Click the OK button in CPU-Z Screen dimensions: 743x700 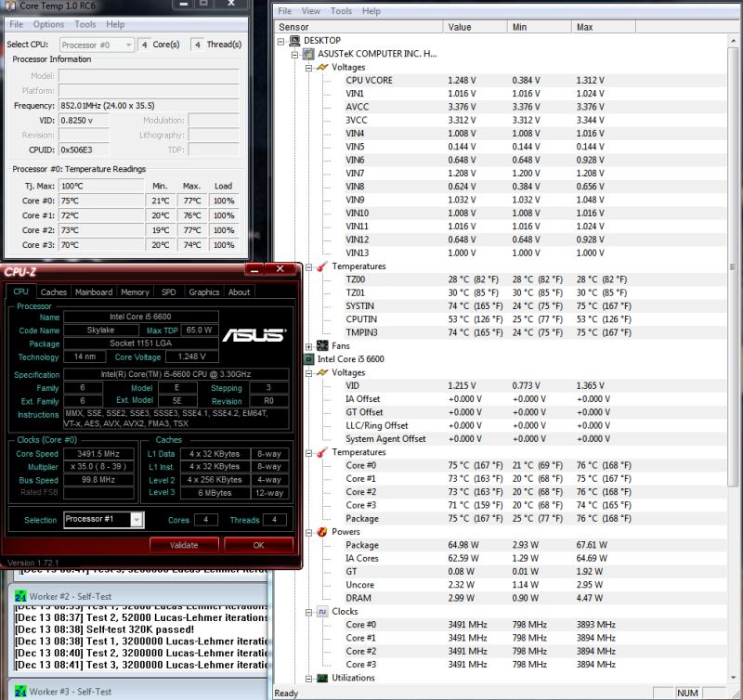coord(258,545)
